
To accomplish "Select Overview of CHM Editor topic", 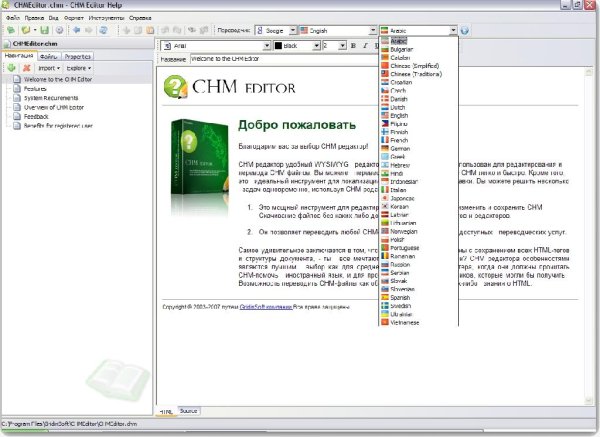I will coord(54,107).
